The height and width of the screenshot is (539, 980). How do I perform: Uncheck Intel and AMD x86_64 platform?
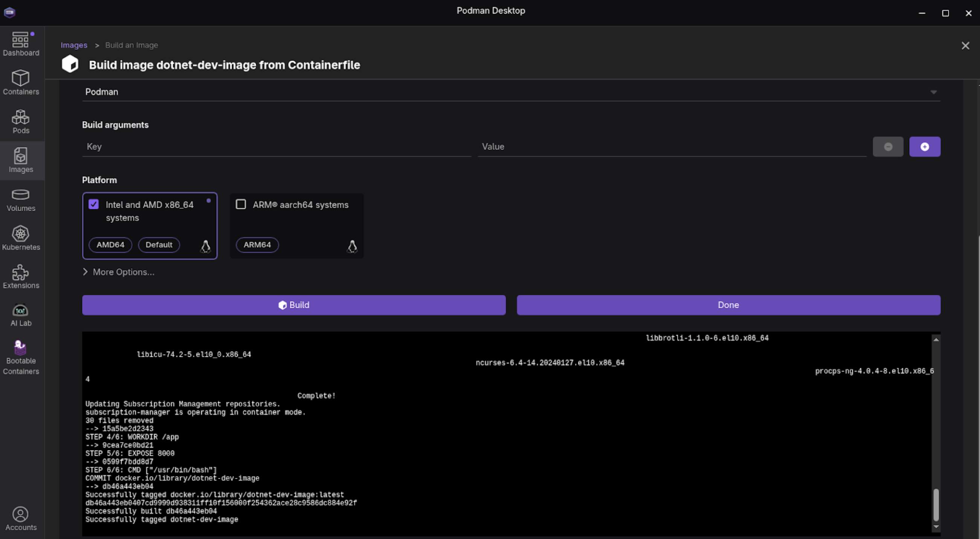click(93, 204)
